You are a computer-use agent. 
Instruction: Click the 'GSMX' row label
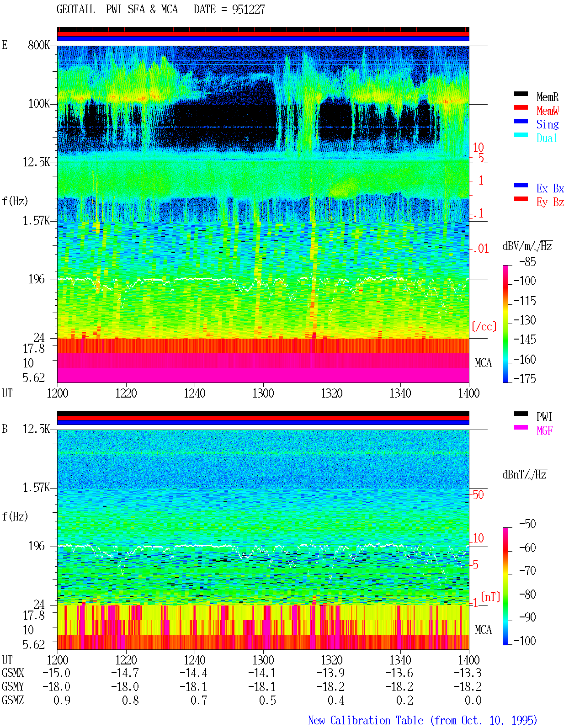click(x=13, y=673)
